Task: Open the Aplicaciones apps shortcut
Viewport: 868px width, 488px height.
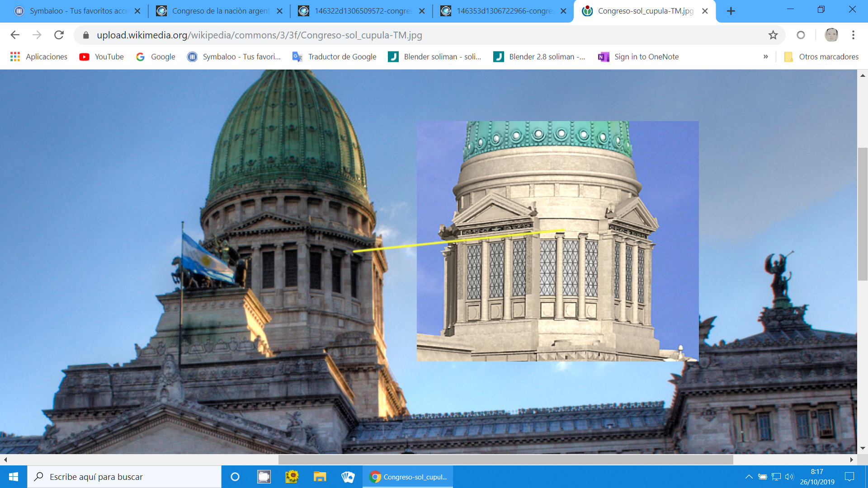Action: click(39, 56)
